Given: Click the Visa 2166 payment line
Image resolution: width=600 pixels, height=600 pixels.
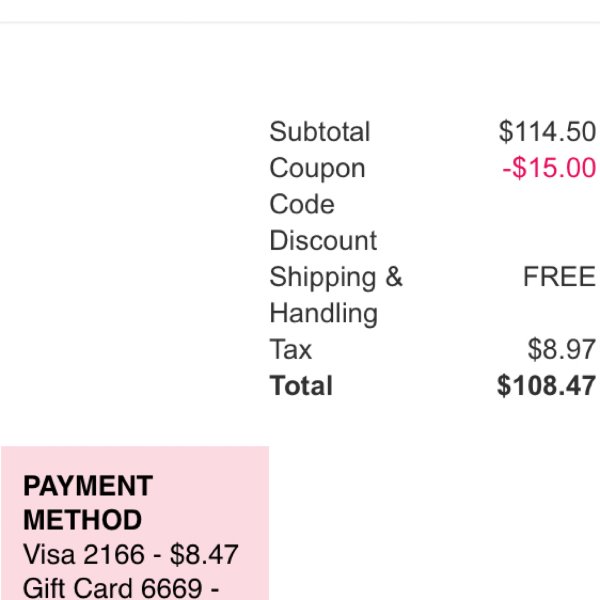Looking at the screenshot, I should pyautogui.click(x=131, y=554).
